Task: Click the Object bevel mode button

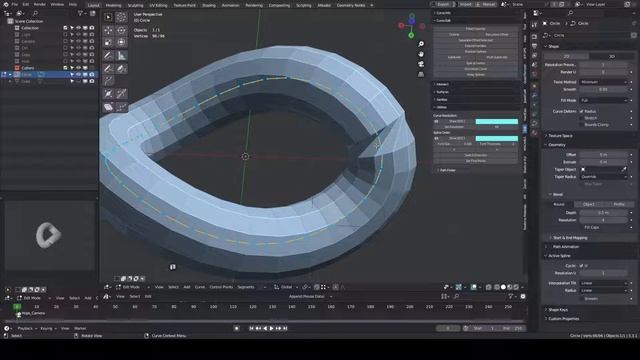Action: 589,204
